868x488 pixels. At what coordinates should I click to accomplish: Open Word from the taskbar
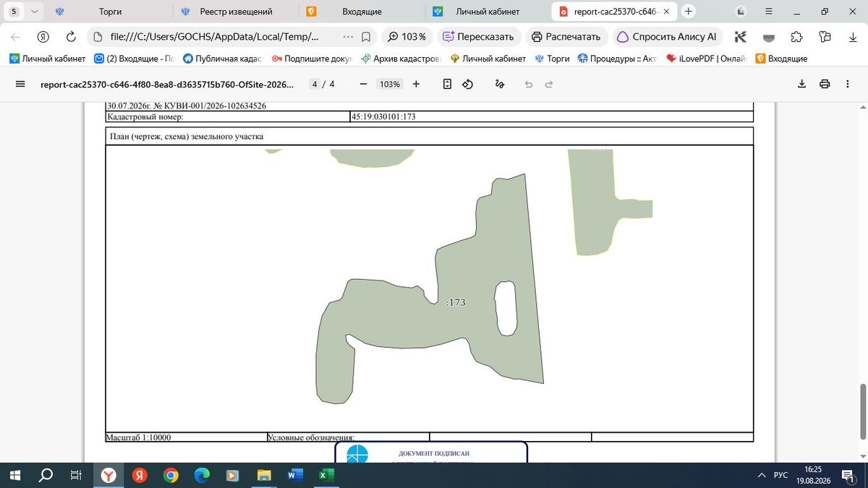point(295,475)
